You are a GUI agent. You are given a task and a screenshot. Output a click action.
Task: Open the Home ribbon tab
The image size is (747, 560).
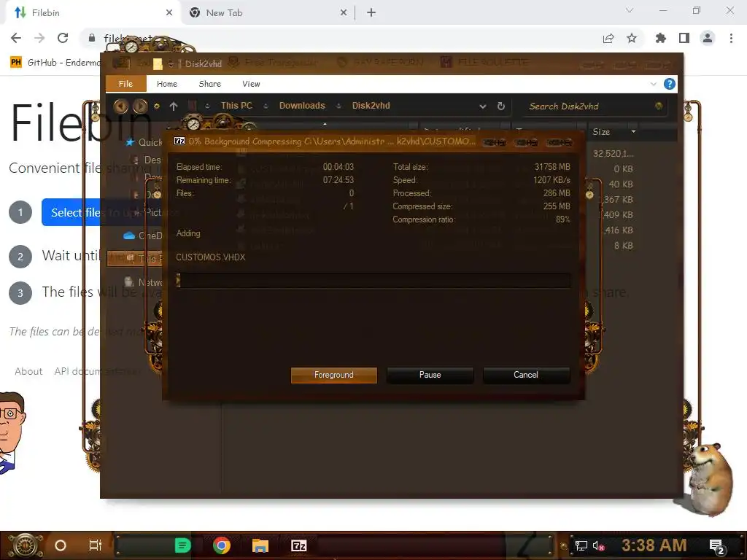(167, 84)
